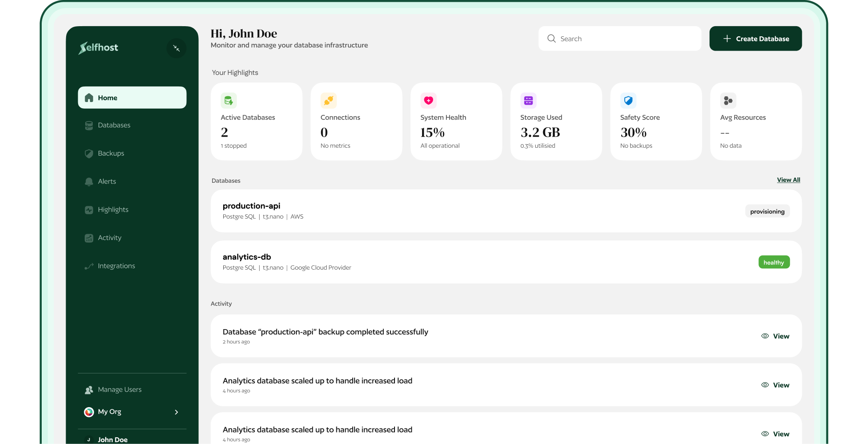Select the Manage Users icon
The height and width of the screenshot is (444, 868).
(x=89, y=389)
